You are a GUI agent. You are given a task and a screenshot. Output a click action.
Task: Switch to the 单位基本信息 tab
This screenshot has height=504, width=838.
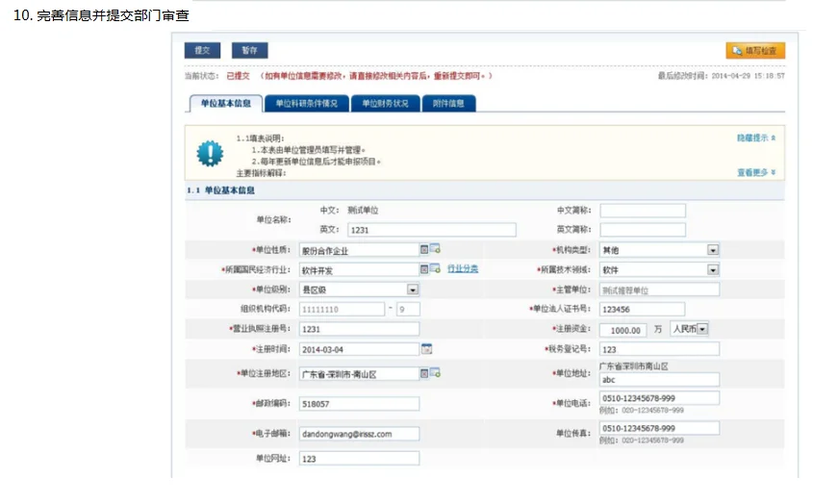226,103
